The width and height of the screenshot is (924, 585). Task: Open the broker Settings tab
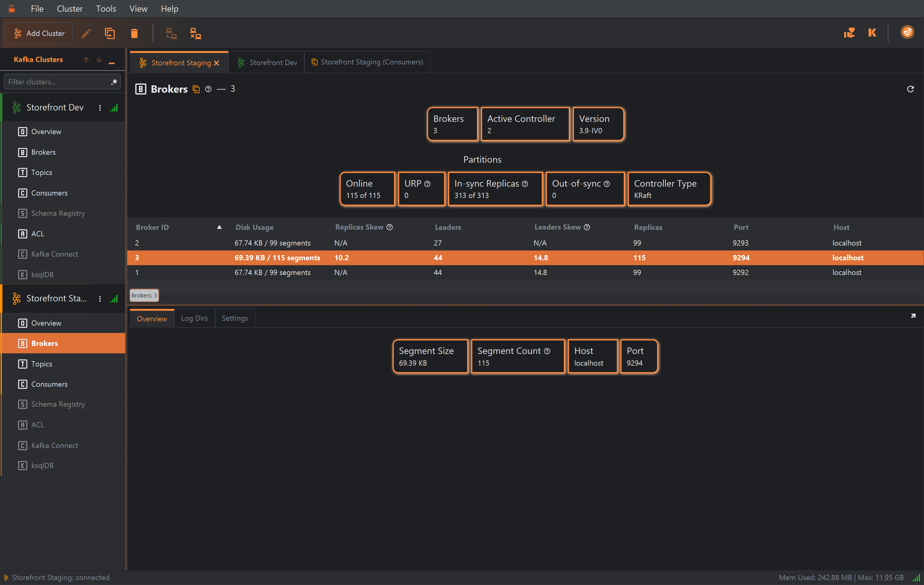click(x=235, y=318)
